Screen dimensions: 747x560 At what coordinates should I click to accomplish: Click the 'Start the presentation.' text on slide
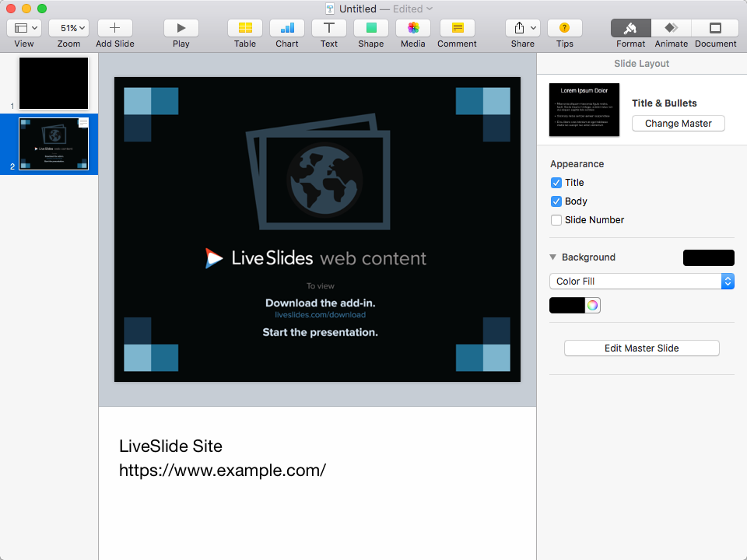pyautogui.click(x=320, y=332)
